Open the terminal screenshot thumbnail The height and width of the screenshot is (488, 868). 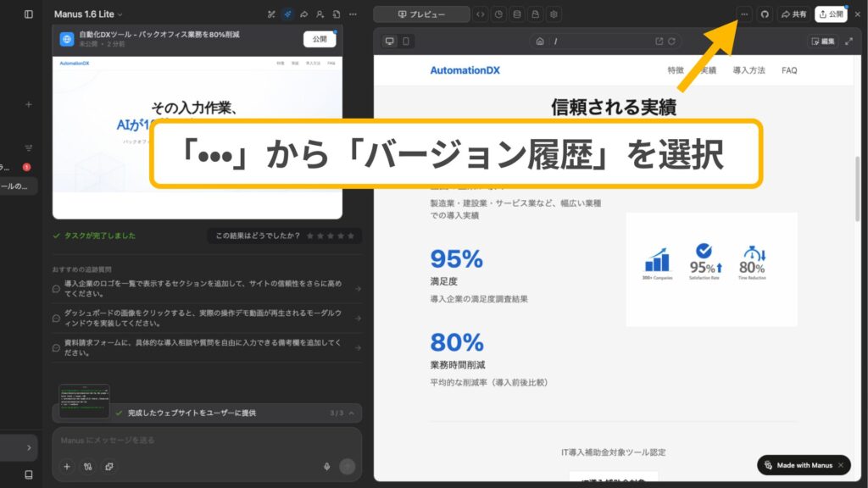pyautogui.click(x=84, y=401)
